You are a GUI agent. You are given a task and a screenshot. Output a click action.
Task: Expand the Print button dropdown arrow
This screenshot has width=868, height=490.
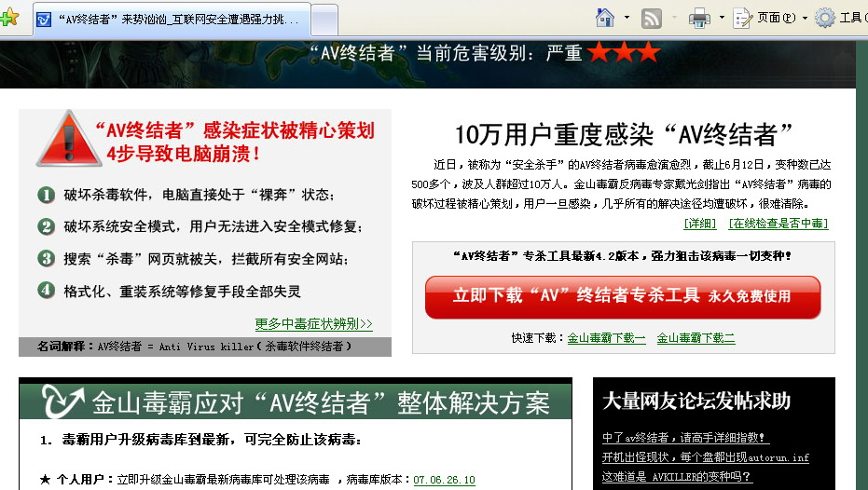[x=721, y=17]
